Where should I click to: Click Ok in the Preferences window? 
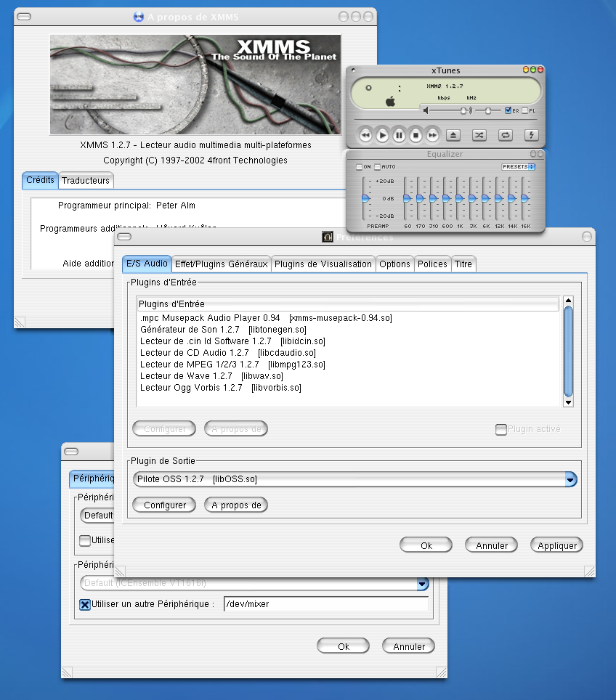coord(426,545)
